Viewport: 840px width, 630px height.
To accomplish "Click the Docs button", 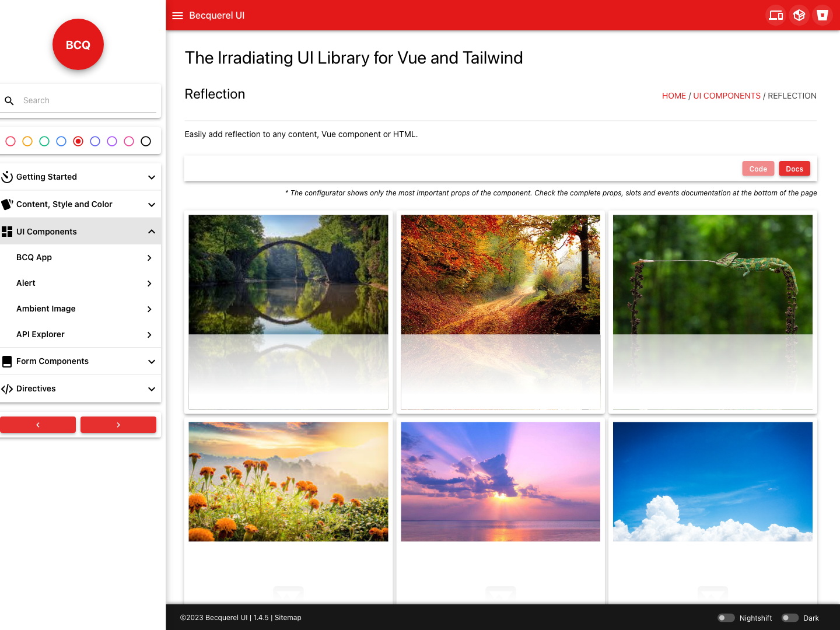I will [794, 169].
